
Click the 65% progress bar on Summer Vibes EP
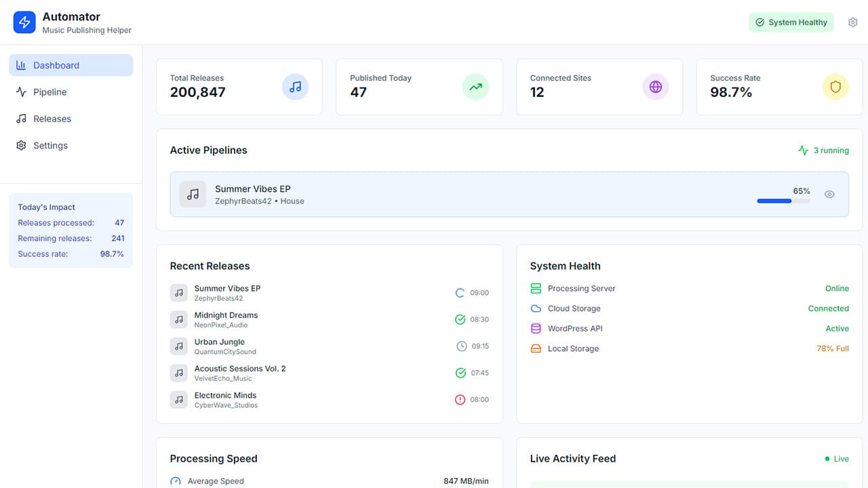783,201
